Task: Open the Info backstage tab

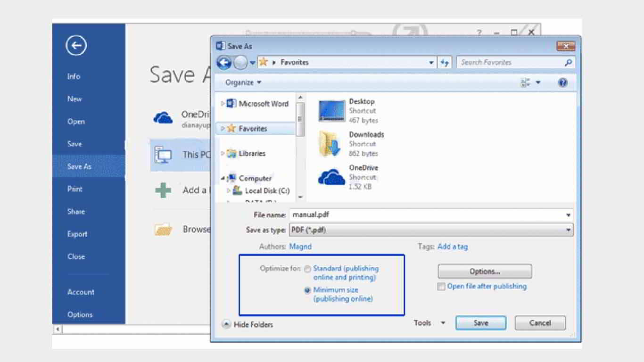Action: [74, 76]
